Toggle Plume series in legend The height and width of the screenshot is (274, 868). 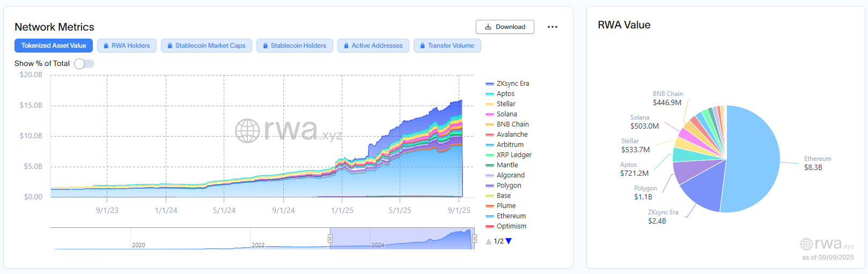[x=501, y=206]
